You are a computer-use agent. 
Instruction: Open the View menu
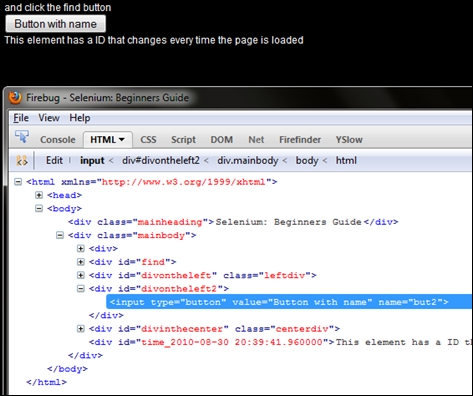[x=49, y=118]
